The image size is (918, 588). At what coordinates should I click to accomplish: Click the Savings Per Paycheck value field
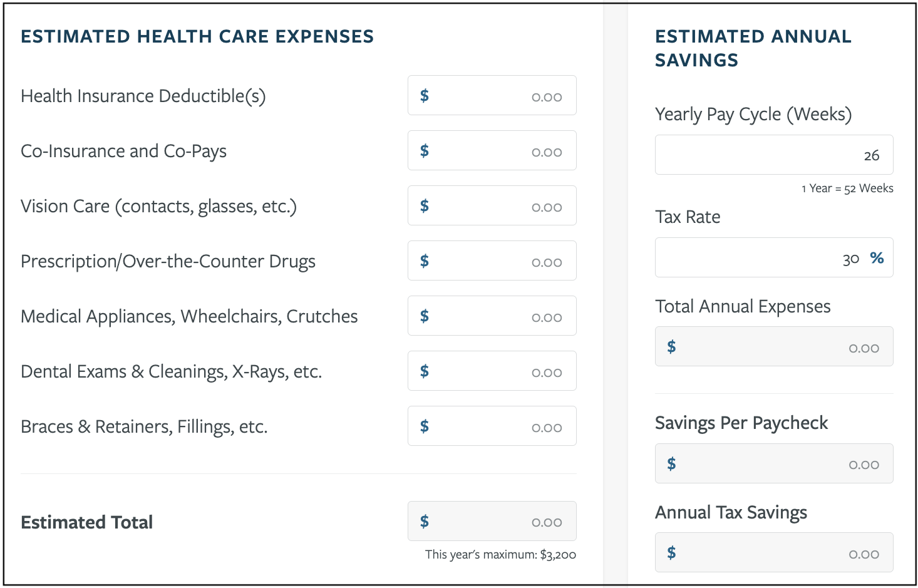(774, 464)
